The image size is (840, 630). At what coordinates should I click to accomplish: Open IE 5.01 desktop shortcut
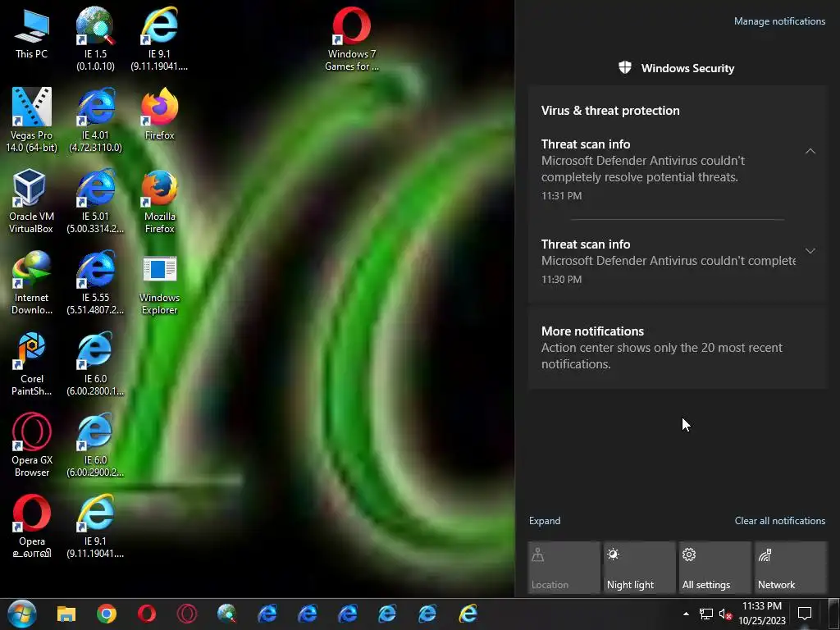click(x=95, y=202)
